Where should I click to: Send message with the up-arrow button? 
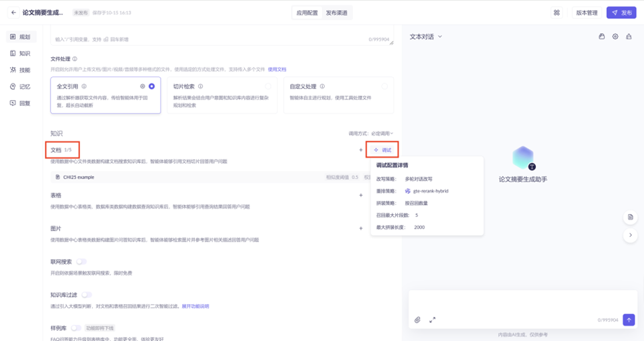coord(629,320)
